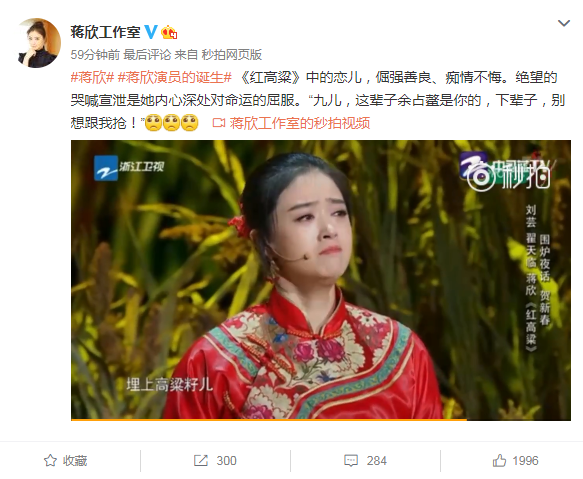The image size is (583, 479).
Task: Open the 蒋欣工作室 profile avatar
Action: tap(39, 43)
